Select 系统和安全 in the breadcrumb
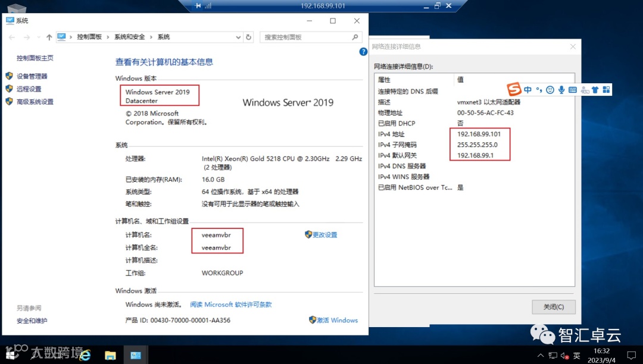 point(130,37)
